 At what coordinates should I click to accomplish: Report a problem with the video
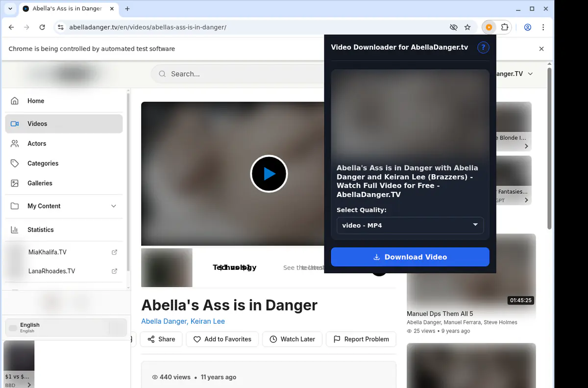[361, 339]
